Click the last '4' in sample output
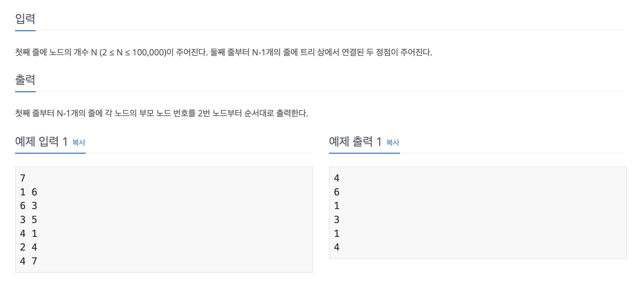Image resolution: width=644 pixels, height=283 pixels. click(x=337, y=247)
